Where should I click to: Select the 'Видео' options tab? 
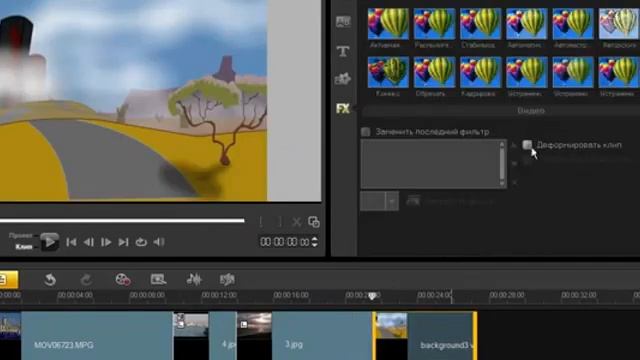click(x=531, y=111)
